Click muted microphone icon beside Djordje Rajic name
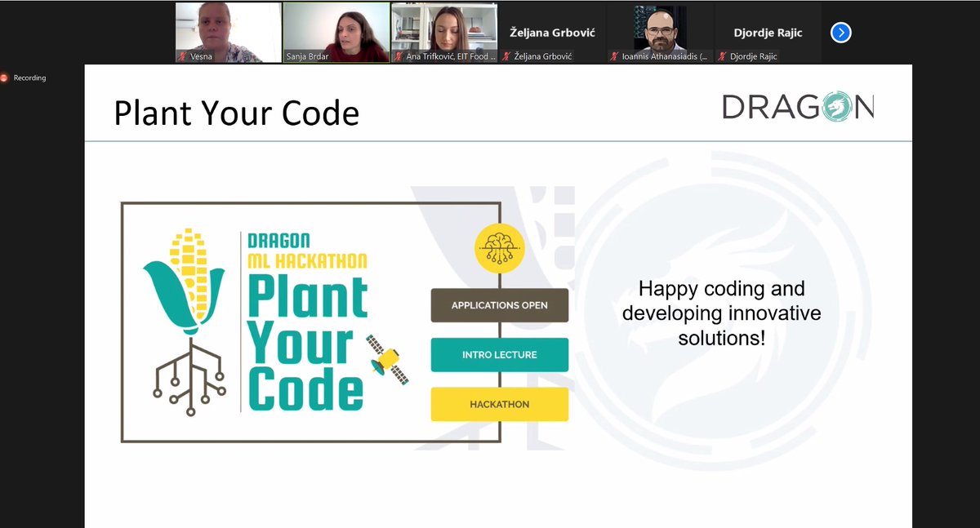The height and width of the screenshot is (528, 980). [x=722, y=57]
